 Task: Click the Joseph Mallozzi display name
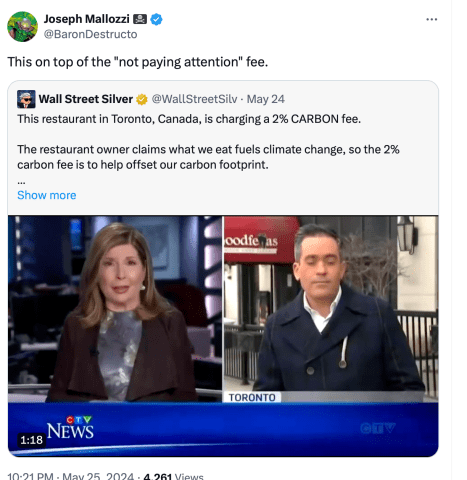tap(87, 19)
